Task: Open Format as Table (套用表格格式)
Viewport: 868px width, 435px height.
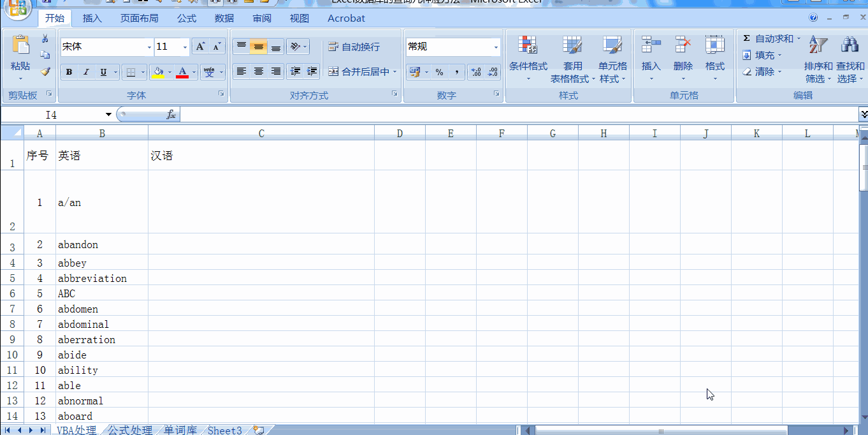Action: point(573,59)
